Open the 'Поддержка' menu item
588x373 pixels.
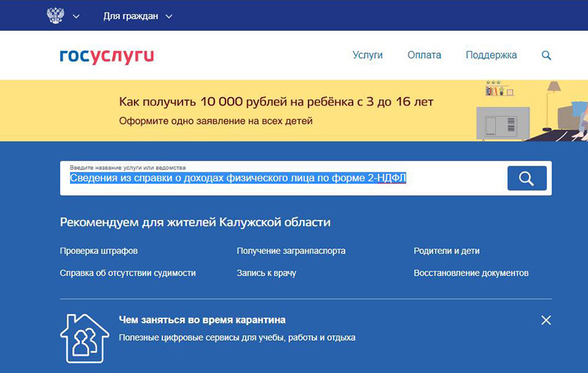[491, 55]
